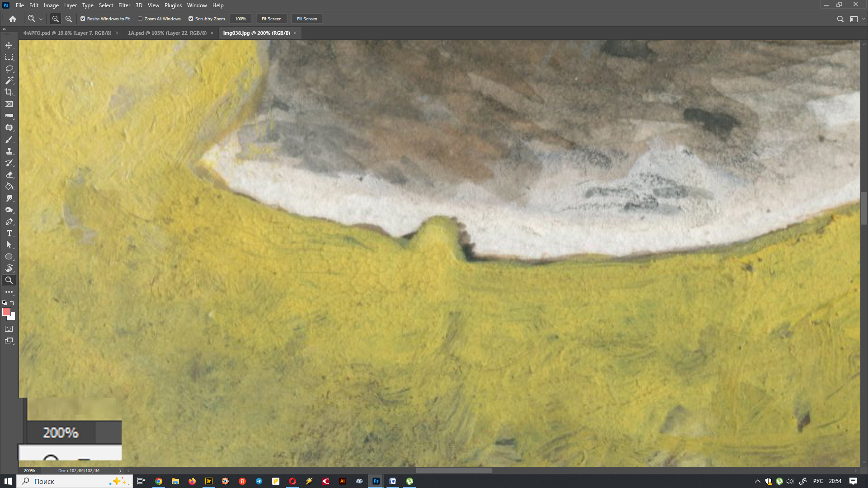Viewport: 868px width, 488px height.
Task: Expand status bar info arrow
Action: coord(120,470)
